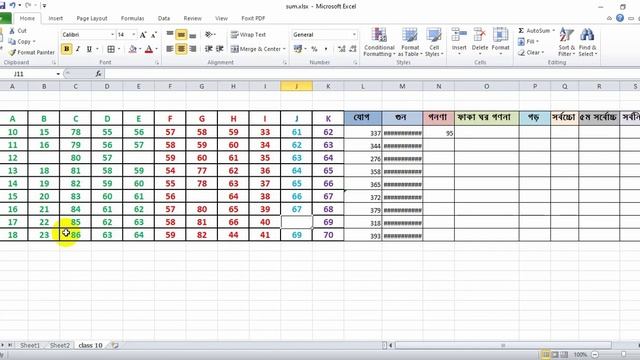
Task: Toggle italic formatting
Action: point(78,49)
